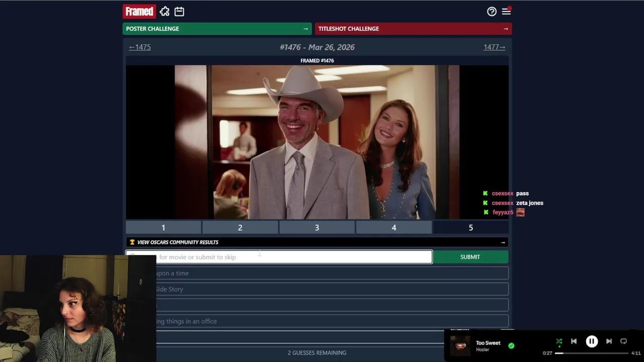Click the Oscars trophy icon
The image size is (644, 362).
(x=132, y=242)
